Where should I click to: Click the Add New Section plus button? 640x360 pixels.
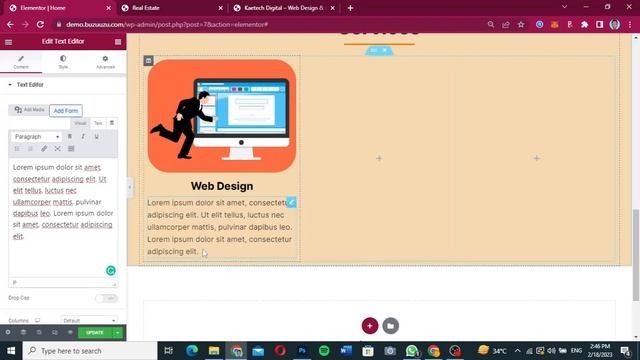[370, 326]
